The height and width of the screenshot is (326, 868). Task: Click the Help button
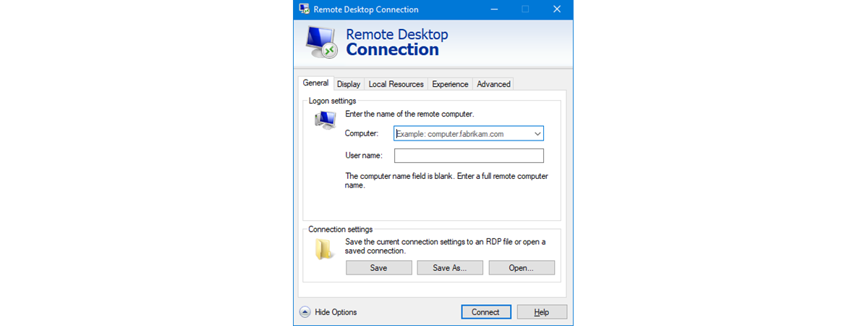click(x=541, y=312)
